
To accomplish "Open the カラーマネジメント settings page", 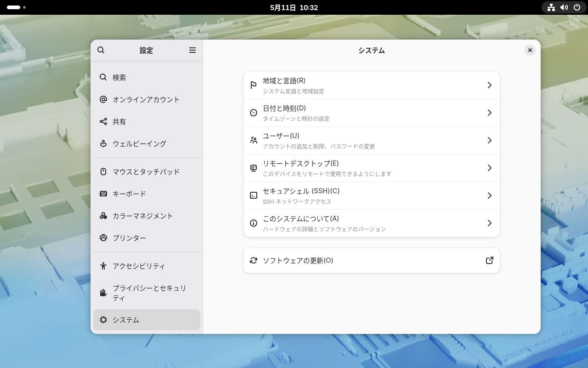I will 147,216.
